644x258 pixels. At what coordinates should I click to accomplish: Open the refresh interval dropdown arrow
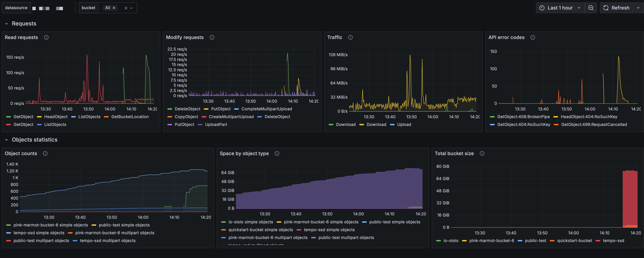click(x=638, y=8)
